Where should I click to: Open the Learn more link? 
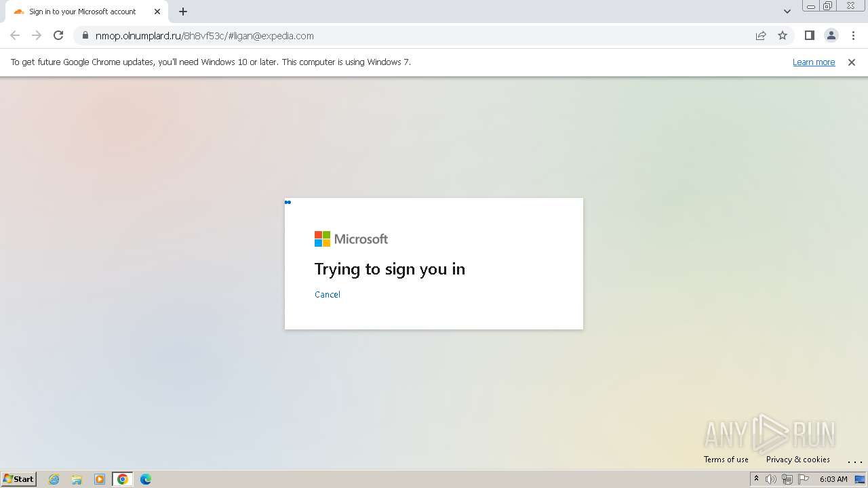(x=814, y=62)
